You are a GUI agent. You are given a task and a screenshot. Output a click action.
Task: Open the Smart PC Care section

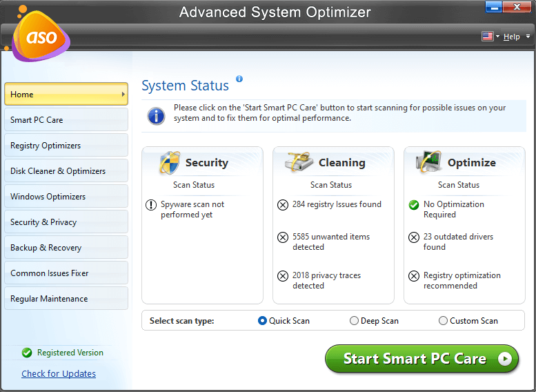pos(66,119)
